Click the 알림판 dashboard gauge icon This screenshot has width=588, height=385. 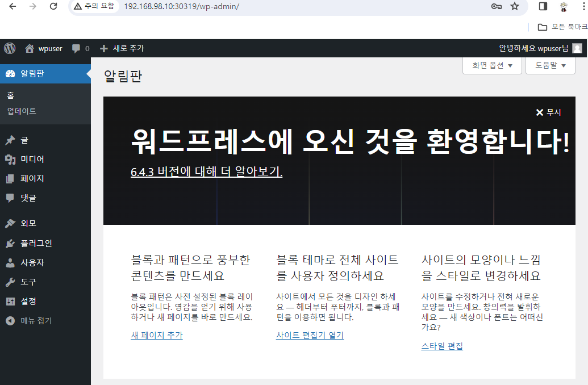click(10, 73)
